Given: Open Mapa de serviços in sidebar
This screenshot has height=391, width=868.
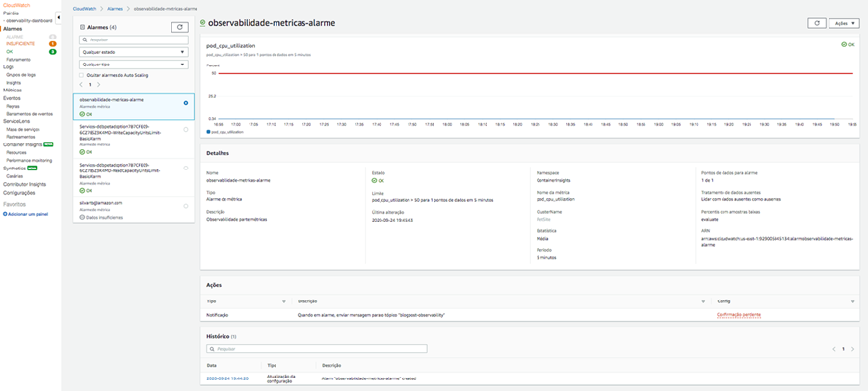Looking at the screenshot, I should click(x=21, y=129).
